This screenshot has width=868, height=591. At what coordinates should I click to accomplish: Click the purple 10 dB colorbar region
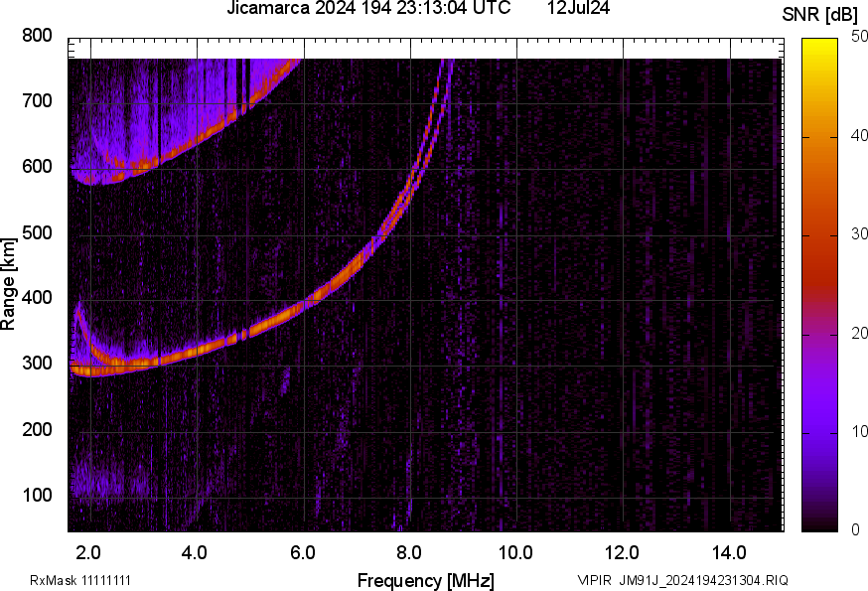pyautogui.click(x=819, y=432)
